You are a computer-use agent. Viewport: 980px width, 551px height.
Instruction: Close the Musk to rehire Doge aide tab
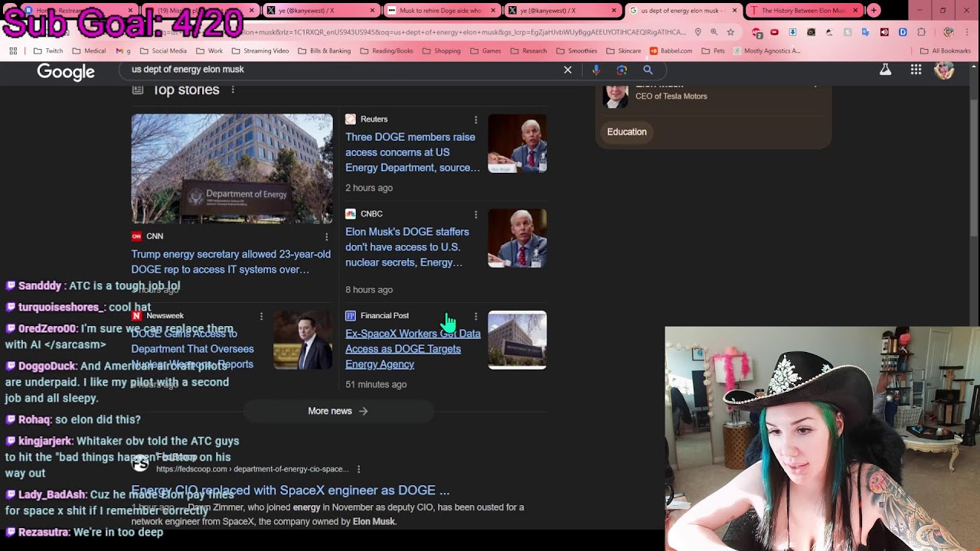pyautogui.click(x=493, y=11)
